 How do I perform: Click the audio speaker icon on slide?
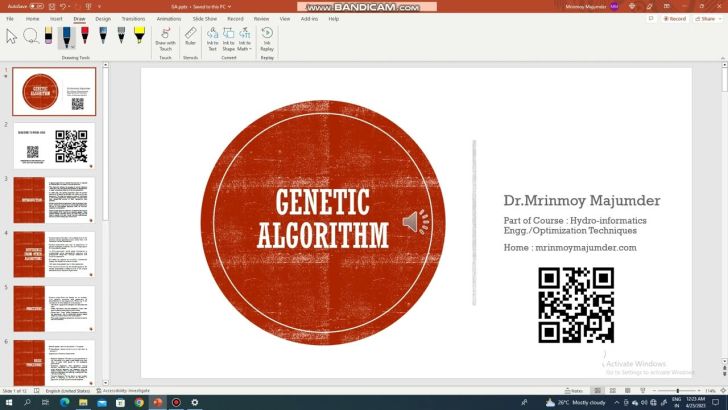tap(416, 221)
